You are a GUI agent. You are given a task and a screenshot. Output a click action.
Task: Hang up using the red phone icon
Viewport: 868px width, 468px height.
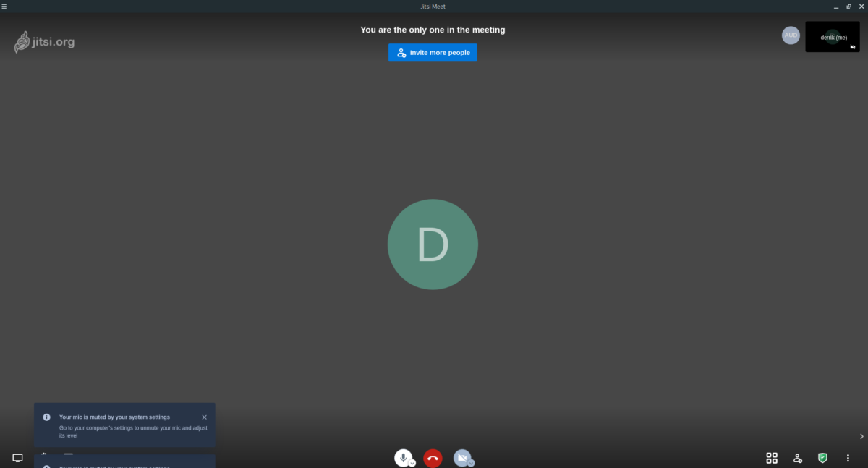[x=432, y=458]
